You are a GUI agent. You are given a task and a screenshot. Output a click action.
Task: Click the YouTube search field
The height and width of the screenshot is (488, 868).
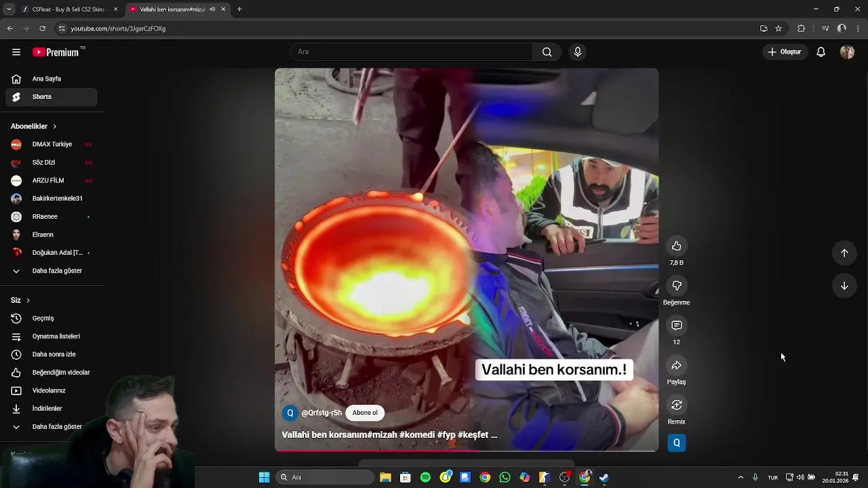point(412,52)
